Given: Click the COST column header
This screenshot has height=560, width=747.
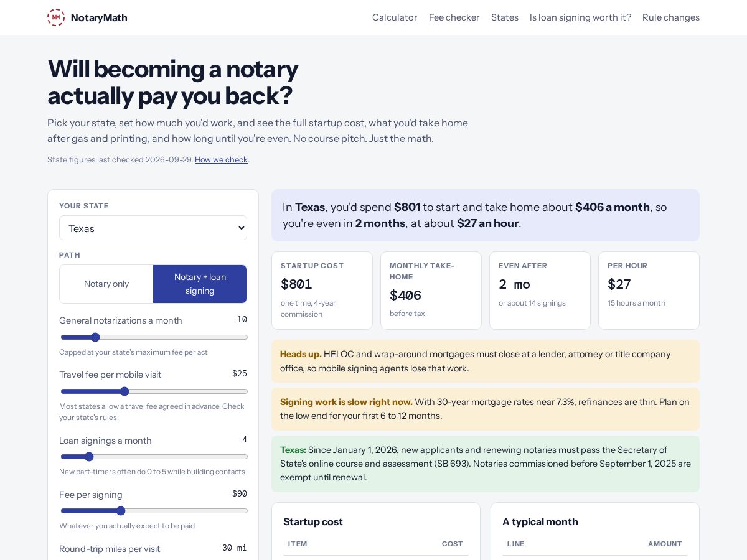Looking at the screenshot, I should pos(453,544).
